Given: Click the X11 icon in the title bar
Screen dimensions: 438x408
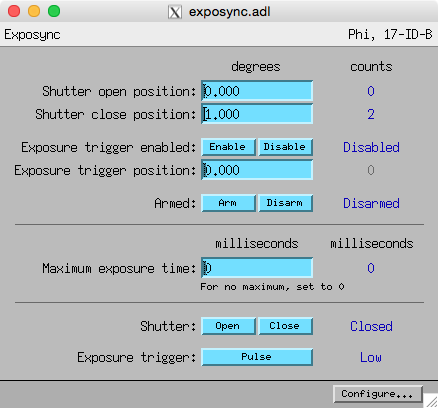Looking at the screenshot, I should tap(175, 12).
